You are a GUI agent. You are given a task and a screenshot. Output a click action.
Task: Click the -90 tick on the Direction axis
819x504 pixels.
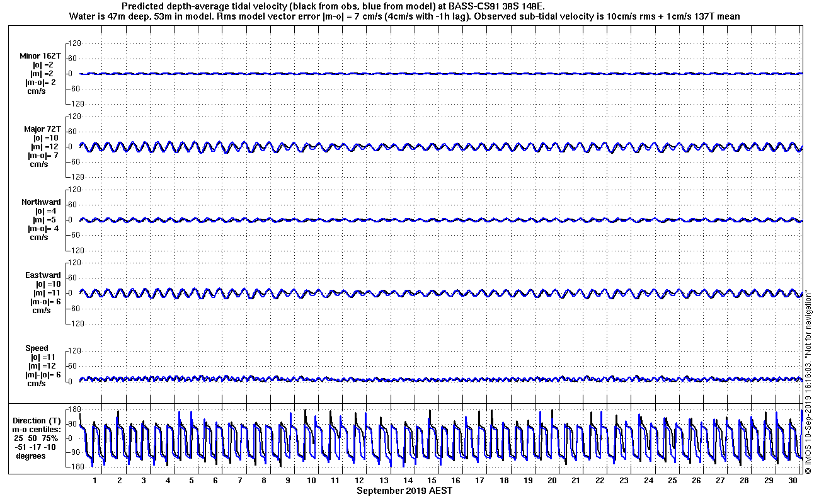point(72,452)
